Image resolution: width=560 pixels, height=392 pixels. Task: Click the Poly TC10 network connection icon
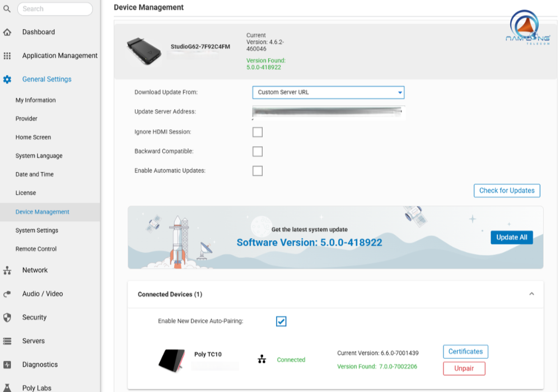point(262,359)
